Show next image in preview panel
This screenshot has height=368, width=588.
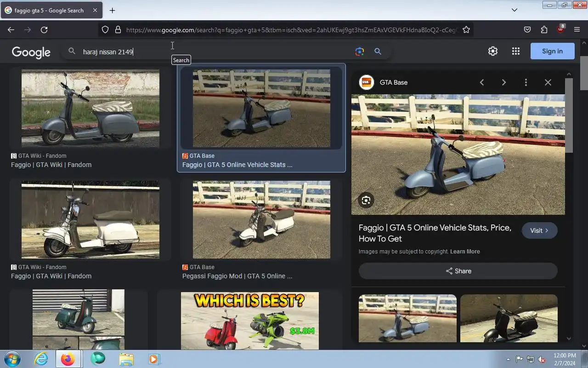pos(504,82)
